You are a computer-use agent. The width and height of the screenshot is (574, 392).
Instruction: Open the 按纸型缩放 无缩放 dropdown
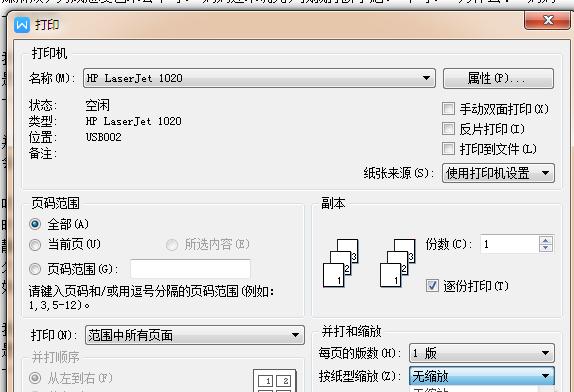tap(482, 376)
